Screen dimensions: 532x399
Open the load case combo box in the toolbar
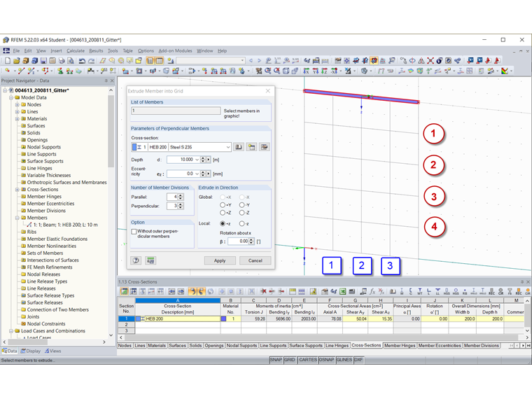(211, 61)
